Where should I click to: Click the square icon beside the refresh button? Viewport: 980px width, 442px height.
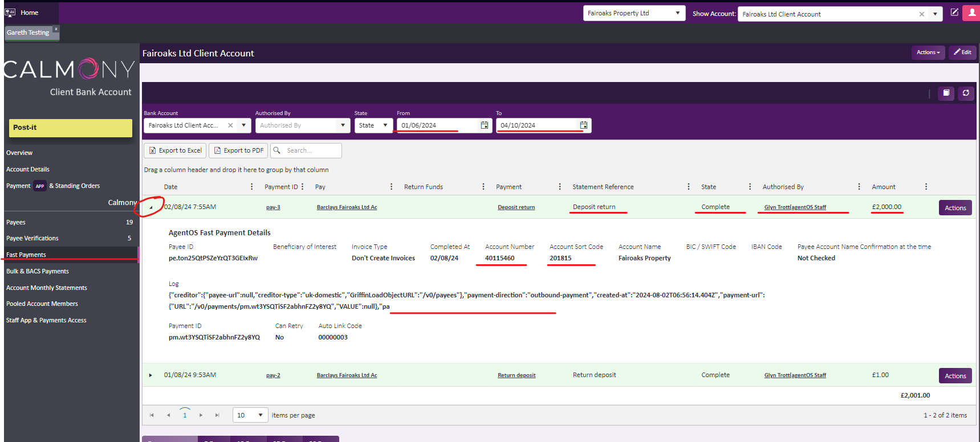(x=946, y=93)
